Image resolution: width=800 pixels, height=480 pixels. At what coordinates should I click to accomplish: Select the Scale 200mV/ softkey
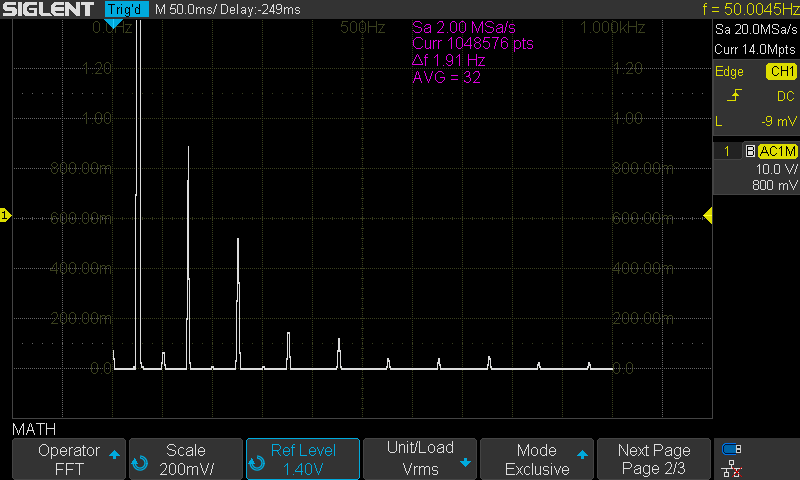coord(186,459)
